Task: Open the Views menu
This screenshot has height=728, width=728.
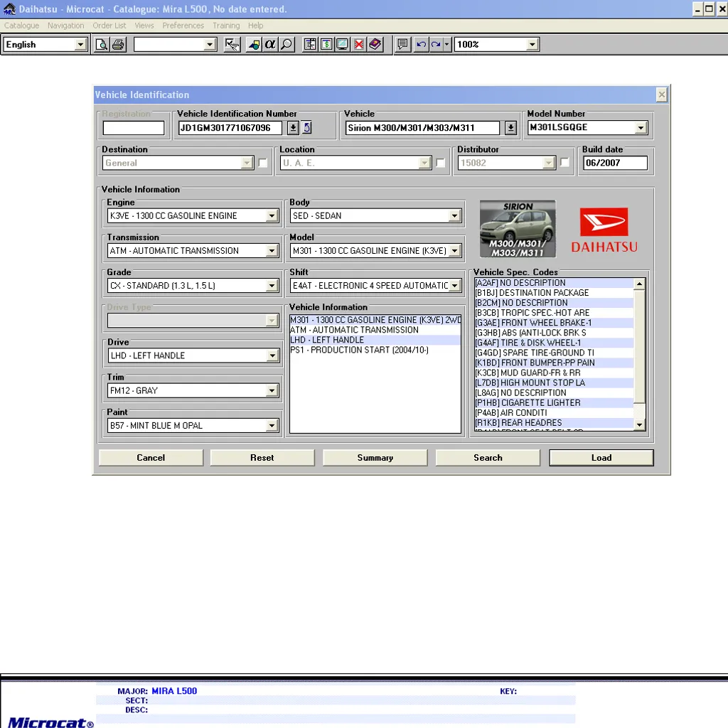Action: point(144,26)
